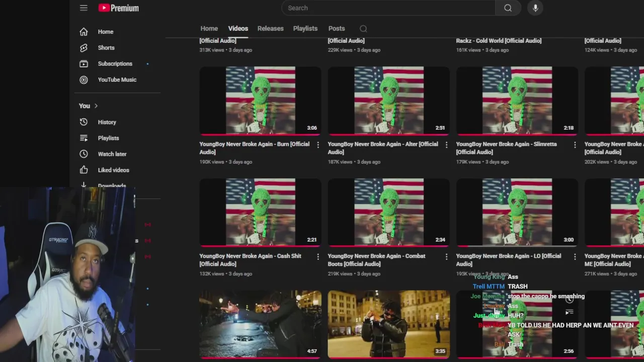Search within channel magnifier icon
The width and height of the screenshot is (644, 362).
click(x=363, y=29)
